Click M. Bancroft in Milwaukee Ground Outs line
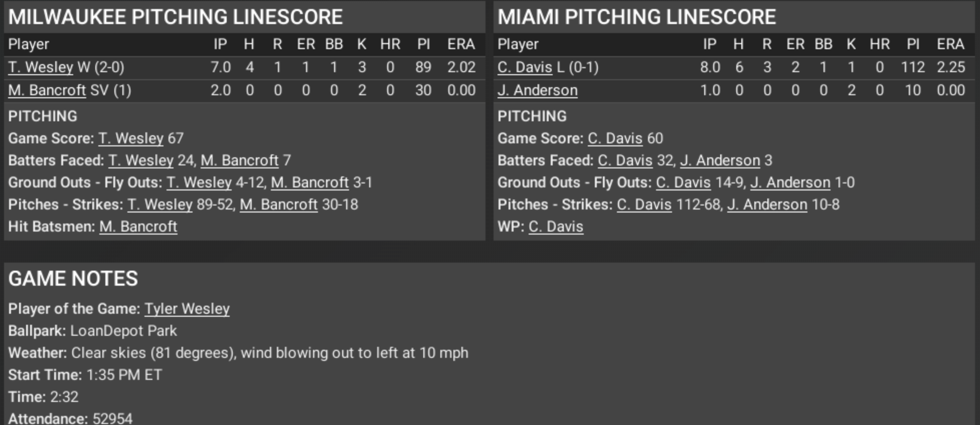980x425 pixels. point(309,182)
